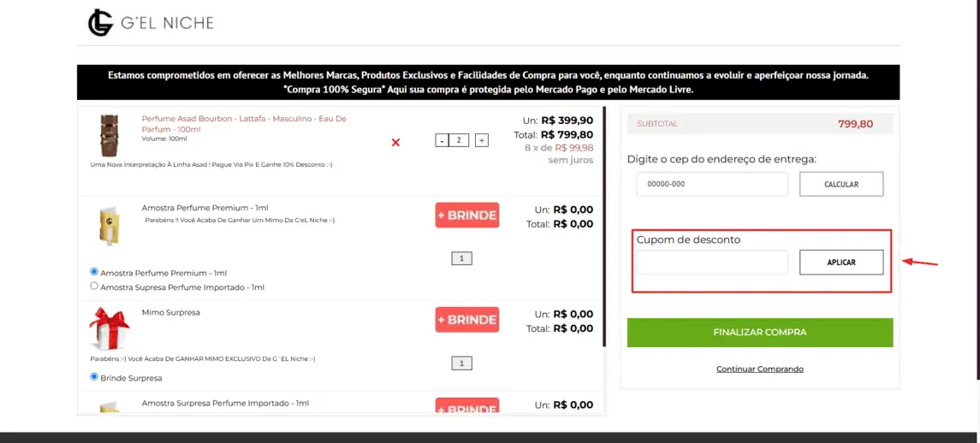Viewport: 980px width, 443px height.
Task: Click Amostra Perfume Premium sample thumbnail
Action: coord(109,225)
